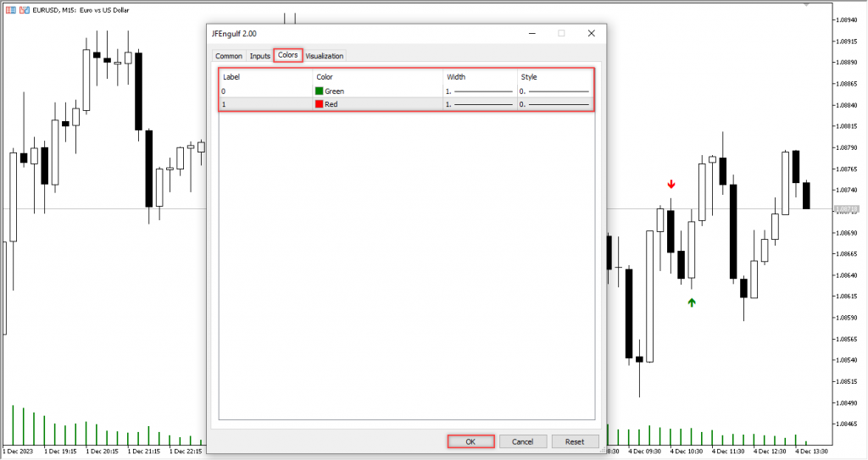Minimize the JFEngulf dialog
Image resolution: width=868 pixels, height=460 pixels.
532,33
